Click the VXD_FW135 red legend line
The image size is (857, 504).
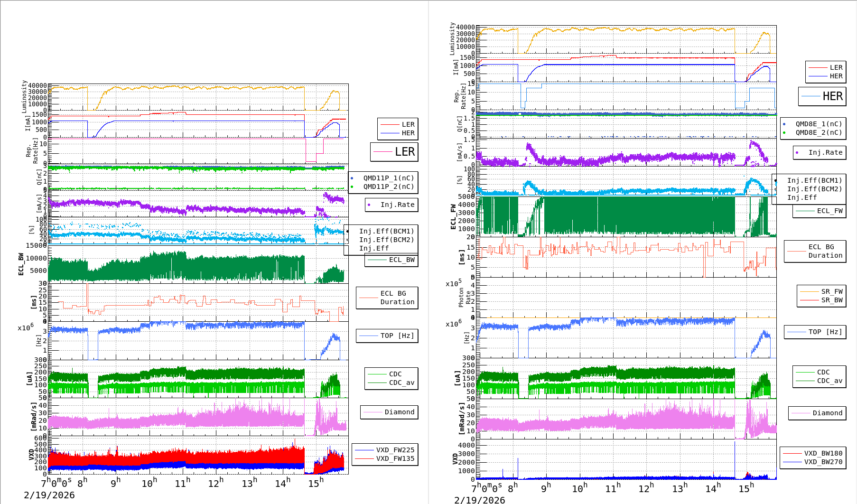[x=364, y=458]
